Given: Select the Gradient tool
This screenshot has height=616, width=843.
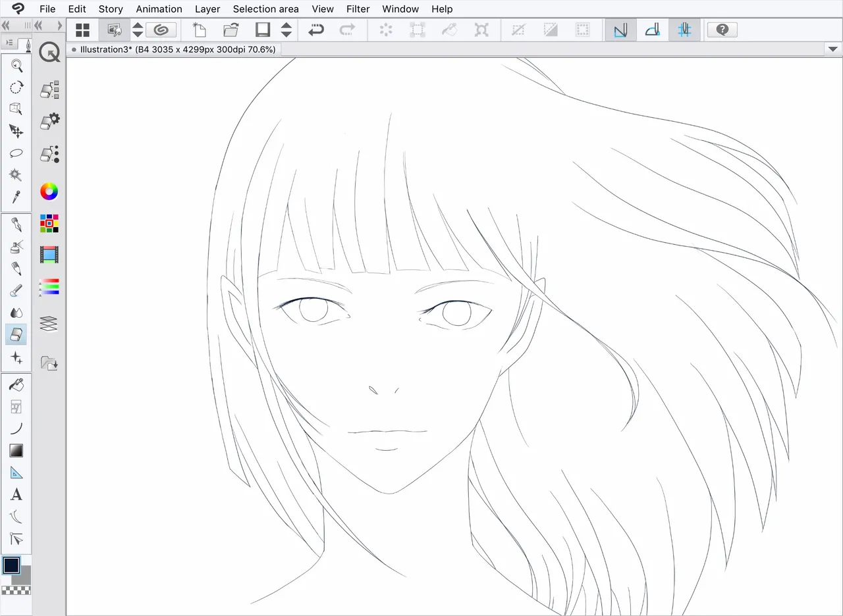Looking at the screenshot, I should pos(16,450).
